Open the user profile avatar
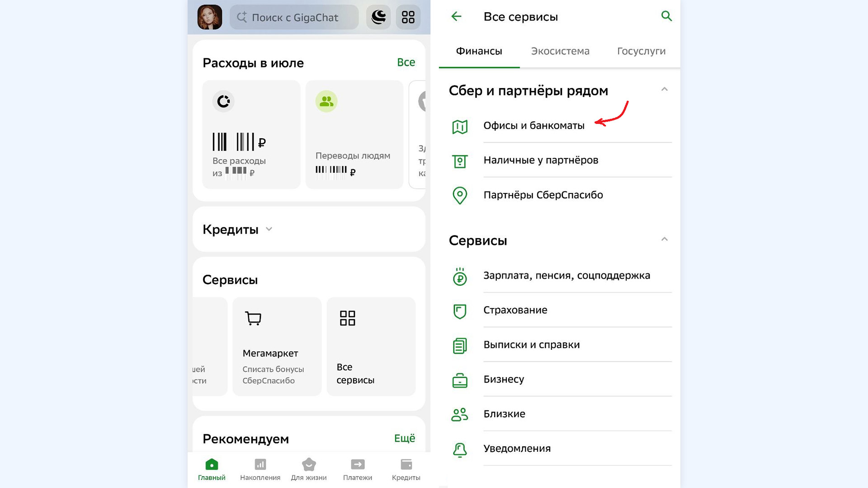The width and height of the screenshot is (868, 488). pos(209,17)
